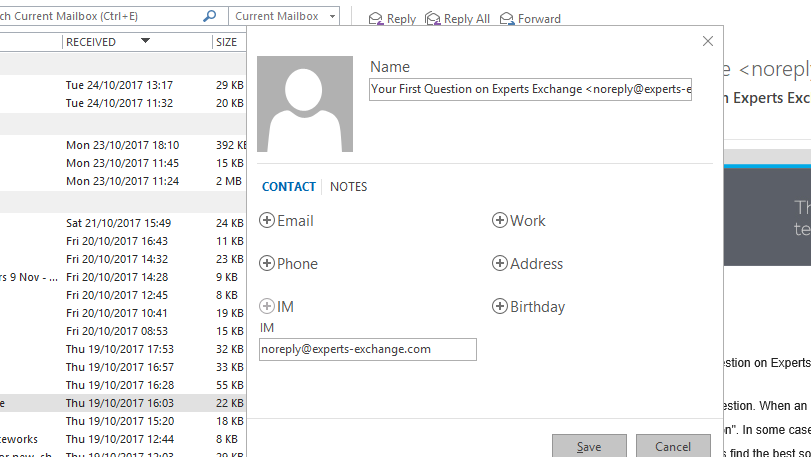Select email received Fri 20/10/2017 12:45
The width and height of the screenshot is (811, 457).
[x=123, y=295]
